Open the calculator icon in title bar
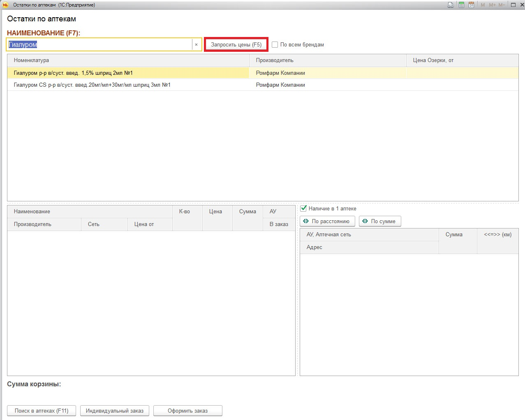This screenshot has height=420, width=525. [x=461, y=5]
